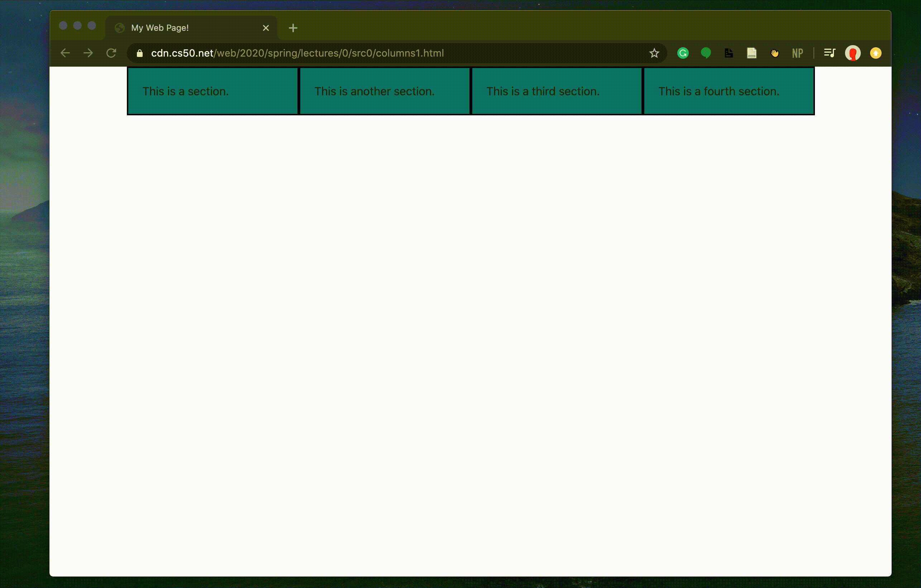Click the yellow update arrow icon

875,53
